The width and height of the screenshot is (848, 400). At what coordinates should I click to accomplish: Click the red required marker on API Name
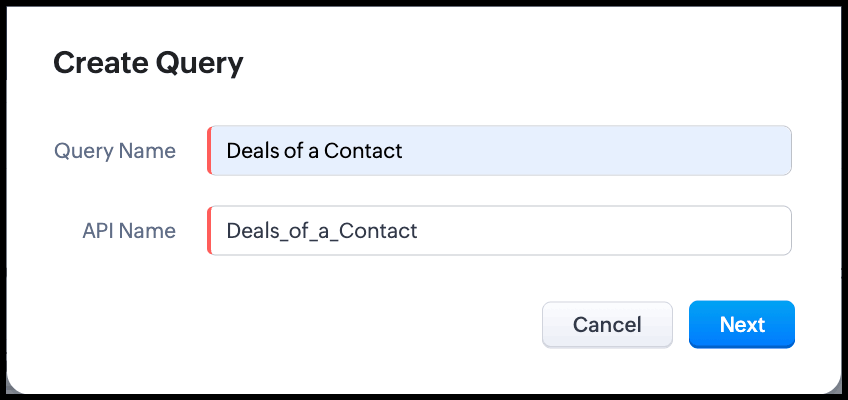tap(209, 231)
